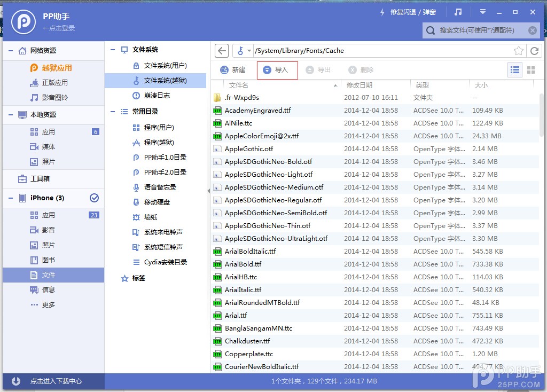
Task: Open the music note ringtone icon
Action: (458, 12)
